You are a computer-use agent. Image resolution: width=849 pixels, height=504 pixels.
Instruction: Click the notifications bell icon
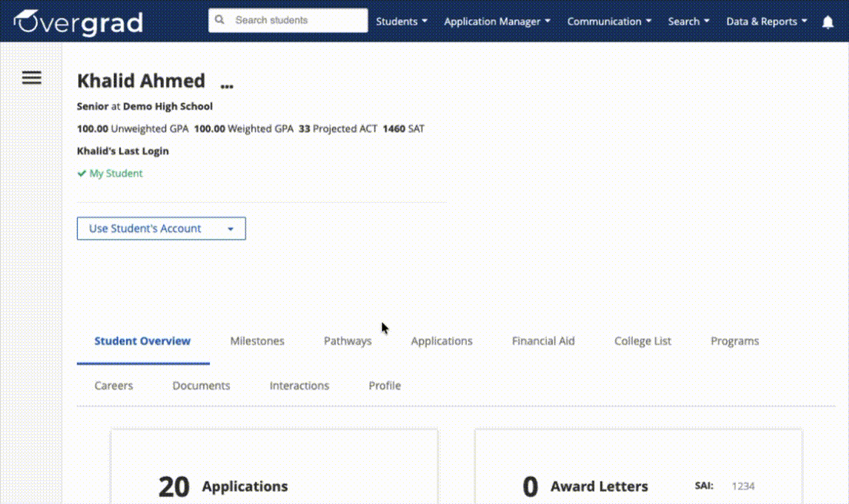tap(827, 22)
